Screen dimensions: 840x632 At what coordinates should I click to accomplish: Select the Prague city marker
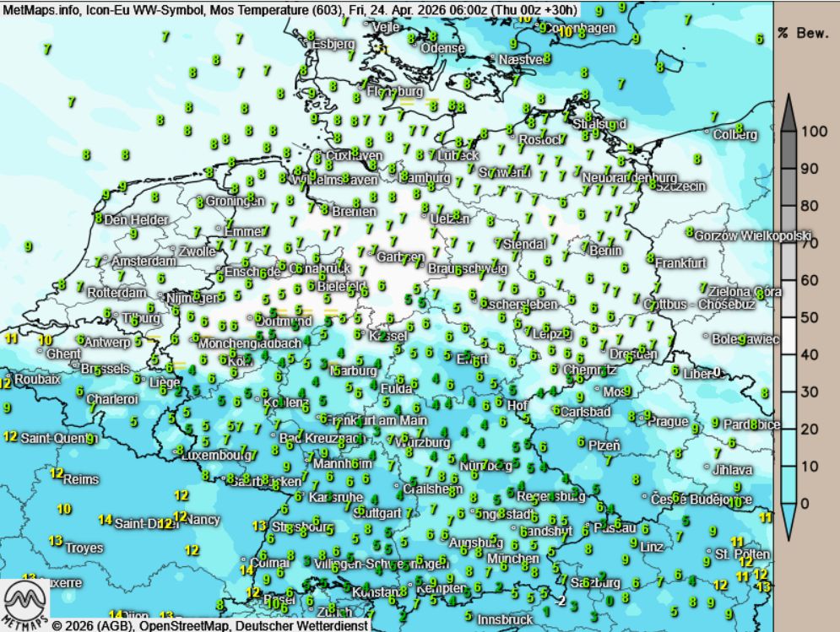click(x=648, y=419)
